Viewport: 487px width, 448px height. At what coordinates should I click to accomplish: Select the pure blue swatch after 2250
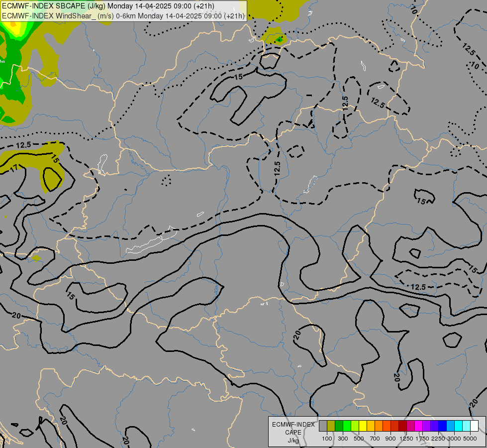[442, 426]
